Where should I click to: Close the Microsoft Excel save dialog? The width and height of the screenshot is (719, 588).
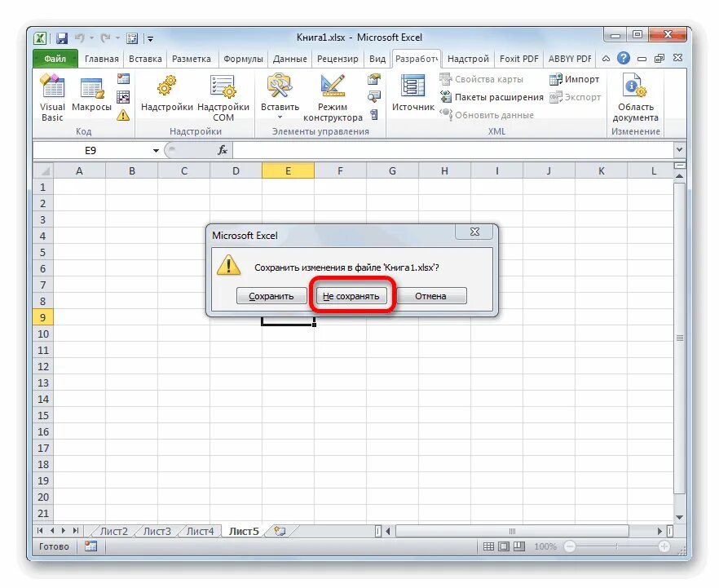tap(474, 232)
